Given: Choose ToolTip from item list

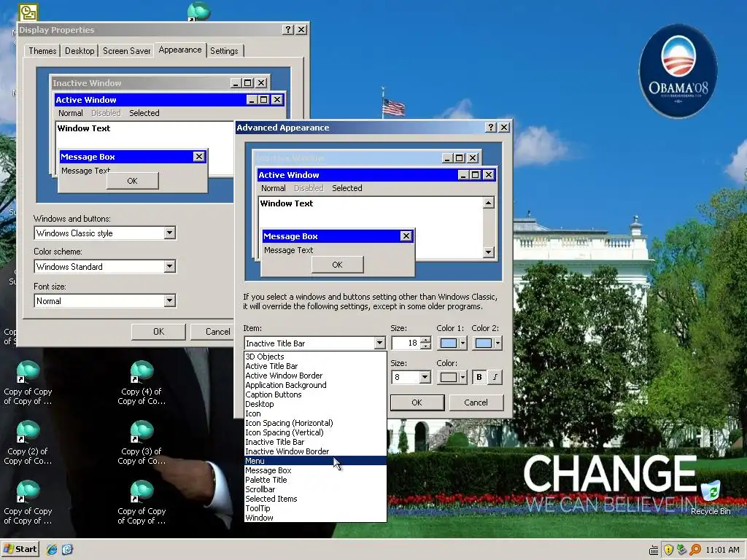Looking at the screenshot, I should coord(315,508).
